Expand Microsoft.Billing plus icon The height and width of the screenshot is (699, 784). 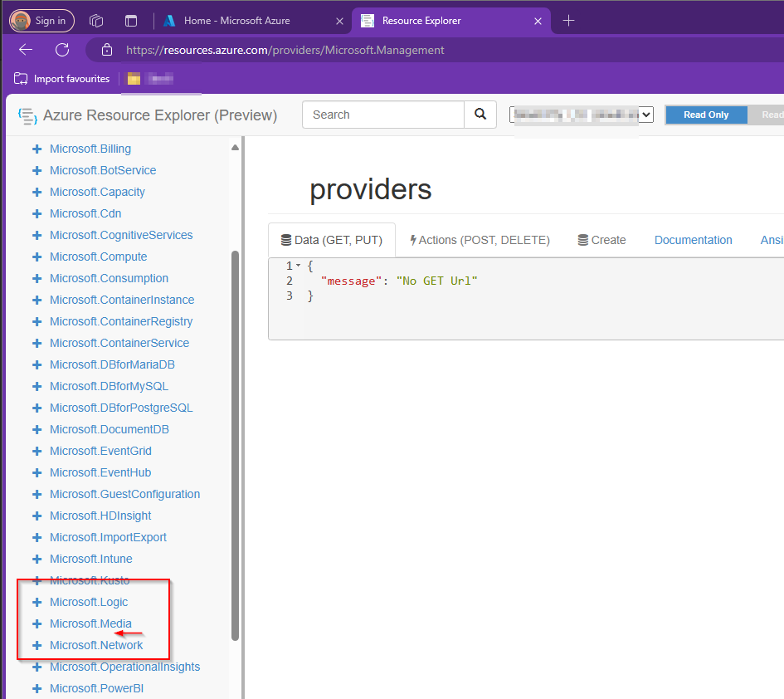37,149
